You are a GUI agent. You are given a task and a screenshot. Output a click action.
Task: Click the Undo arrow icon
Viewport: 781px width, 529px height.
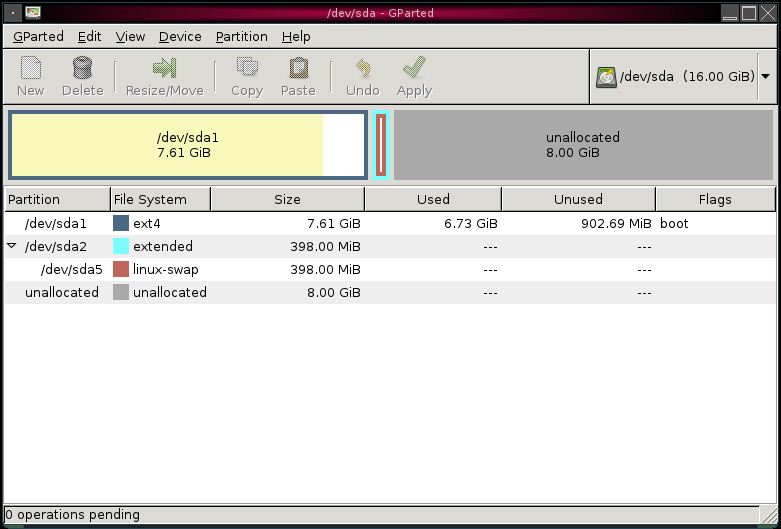click(x=363, y=68)
